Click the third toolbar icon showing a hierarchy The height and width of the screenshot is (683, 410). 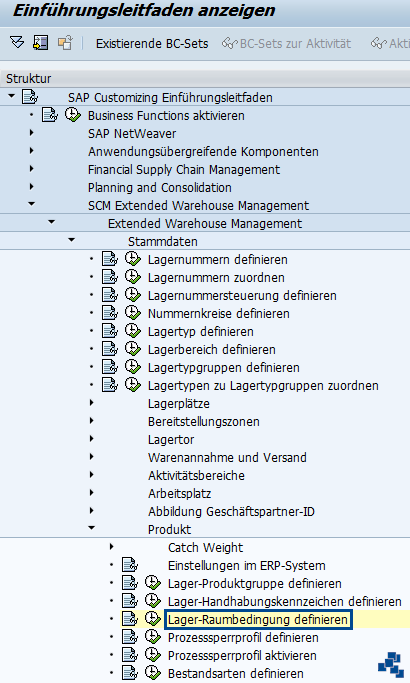coord(65,43)
